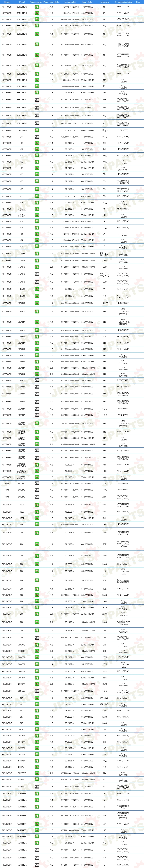Select the 206 Van model cell

22,691
